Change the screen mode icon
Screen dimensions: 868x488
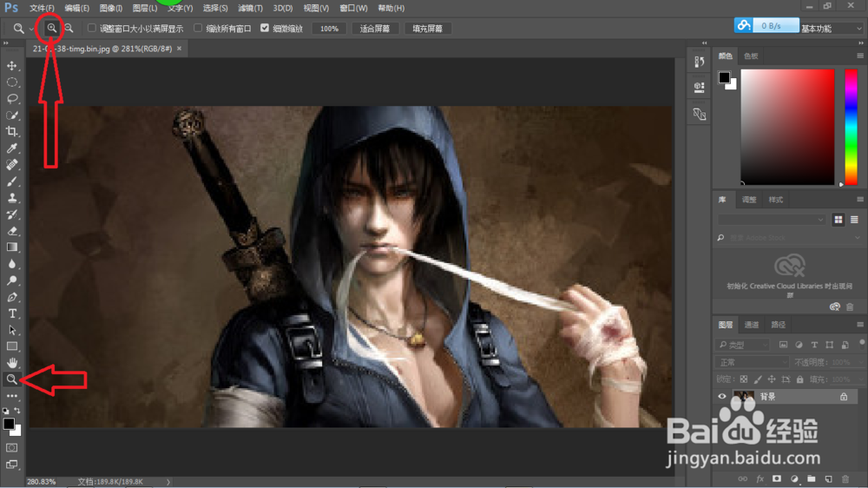(11, 465)
